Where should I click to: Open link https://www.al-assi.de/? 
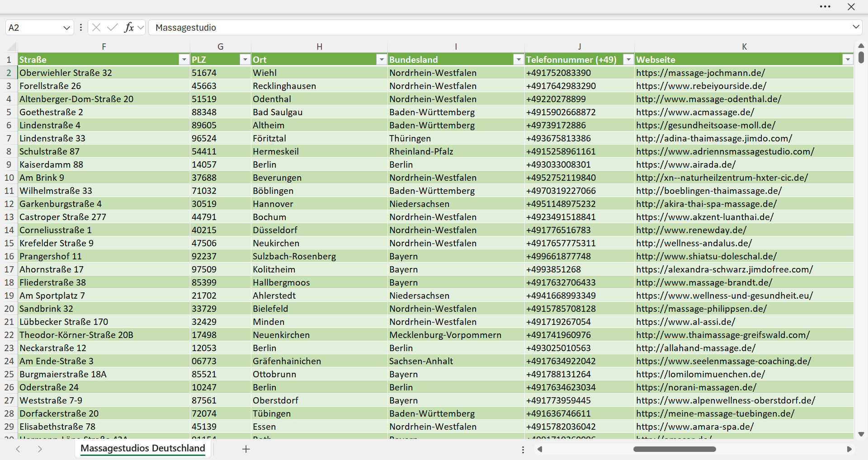[685, 322]
